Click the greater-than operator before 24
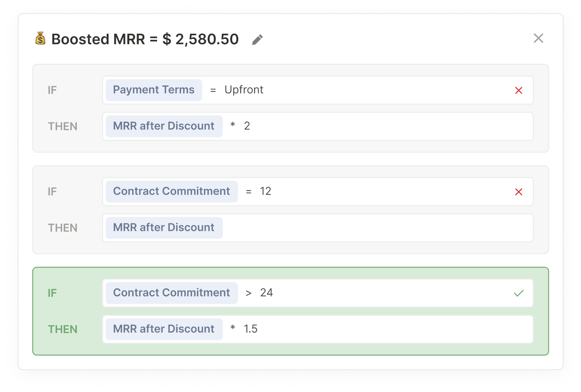This screenshot has height=392, width=581. (x=248, y=293)
